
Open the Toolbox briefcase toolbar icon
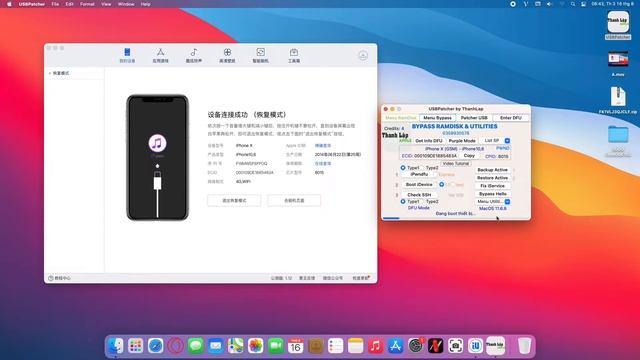294,55
